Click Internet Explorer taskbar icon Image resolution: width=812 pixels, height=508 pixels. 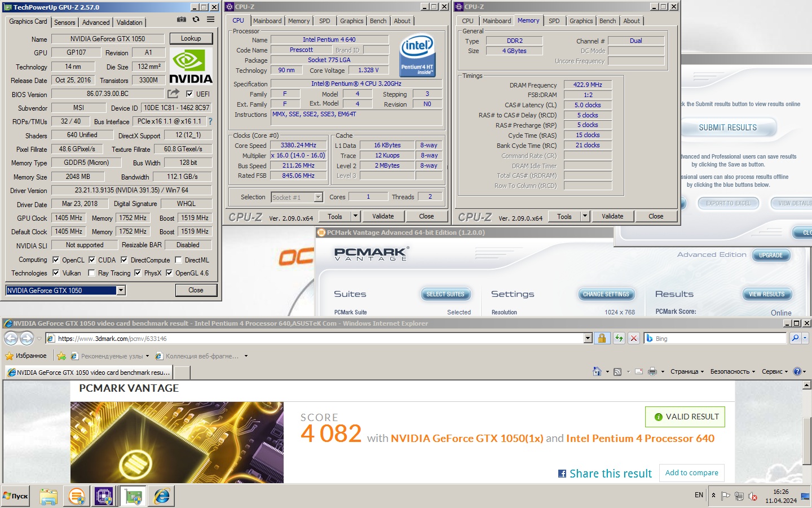click(162, 496)
